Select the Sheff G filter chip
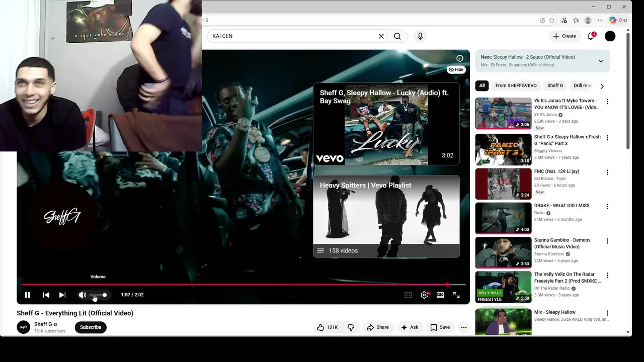 click(x=555, y=85)
